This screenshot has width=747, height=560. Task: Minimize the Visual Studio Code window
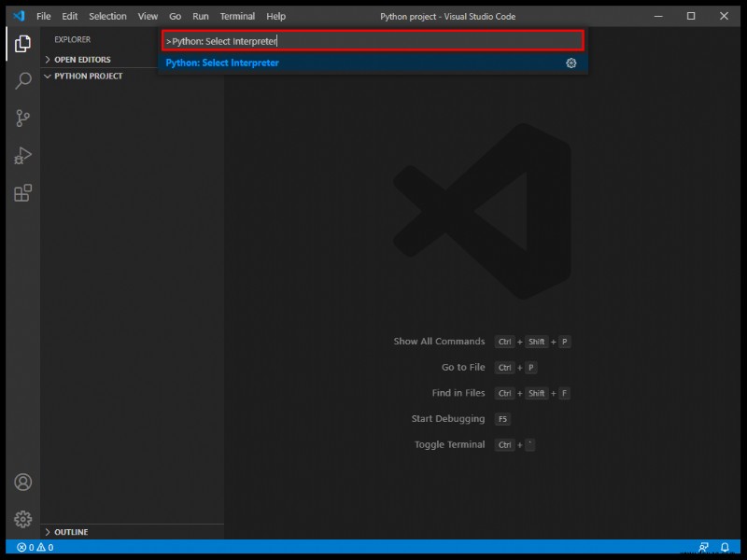(x=658, y=16)
